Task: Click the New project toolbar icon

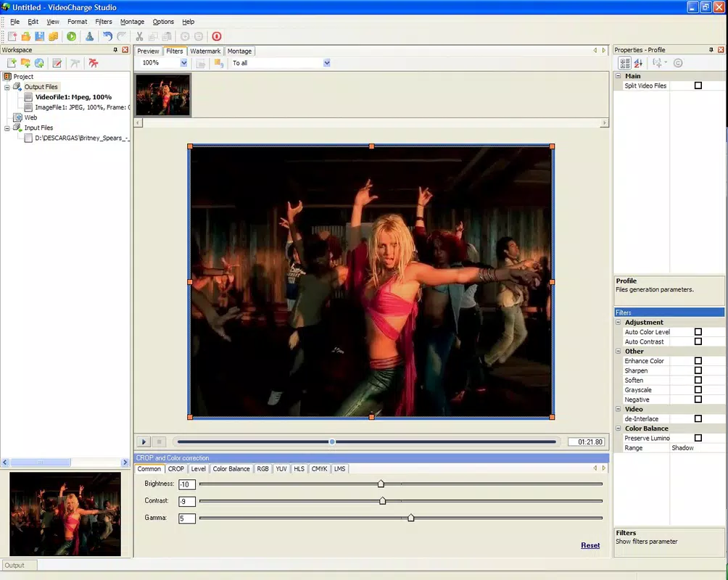Action: point(12,36)
